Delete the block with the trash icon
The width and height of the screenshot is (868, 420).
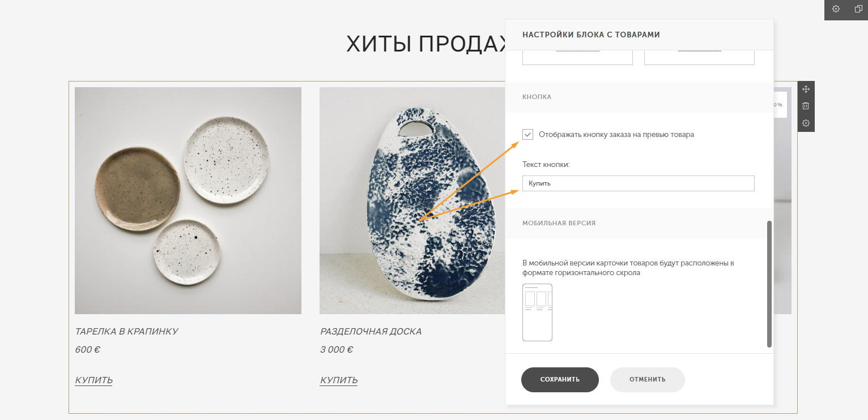click(806, 106)
